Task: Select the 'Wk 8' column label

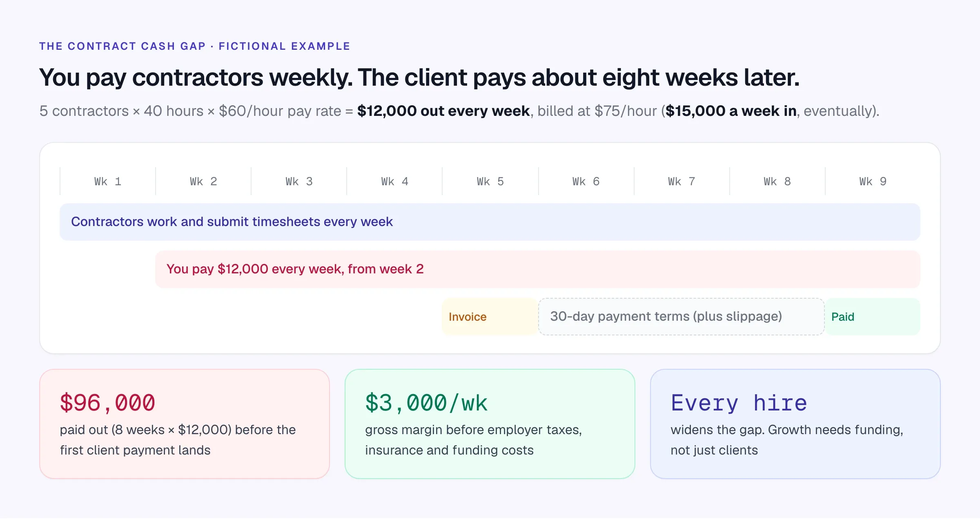Action: point(777,182)
